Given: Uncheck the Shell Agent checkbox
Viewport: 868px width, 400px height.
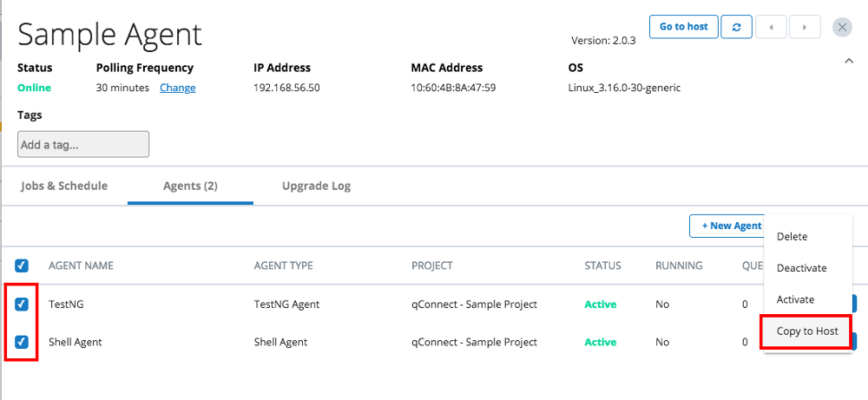Looking at the screenshot, I should coord(22,342).
